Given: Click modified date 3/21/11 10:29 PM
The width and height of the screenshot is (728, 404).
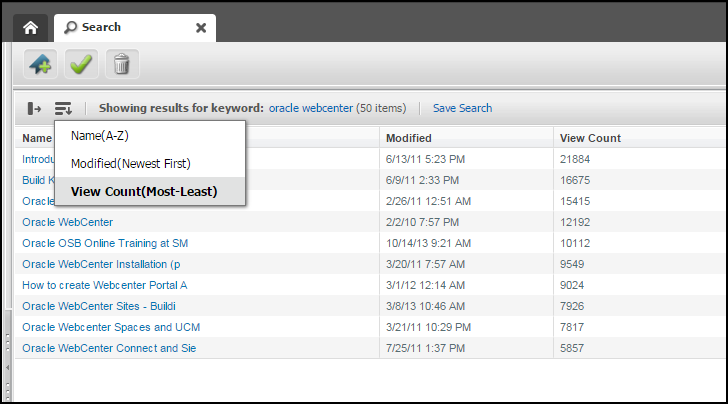Looking at the screenshot, I should pos(428,327).
